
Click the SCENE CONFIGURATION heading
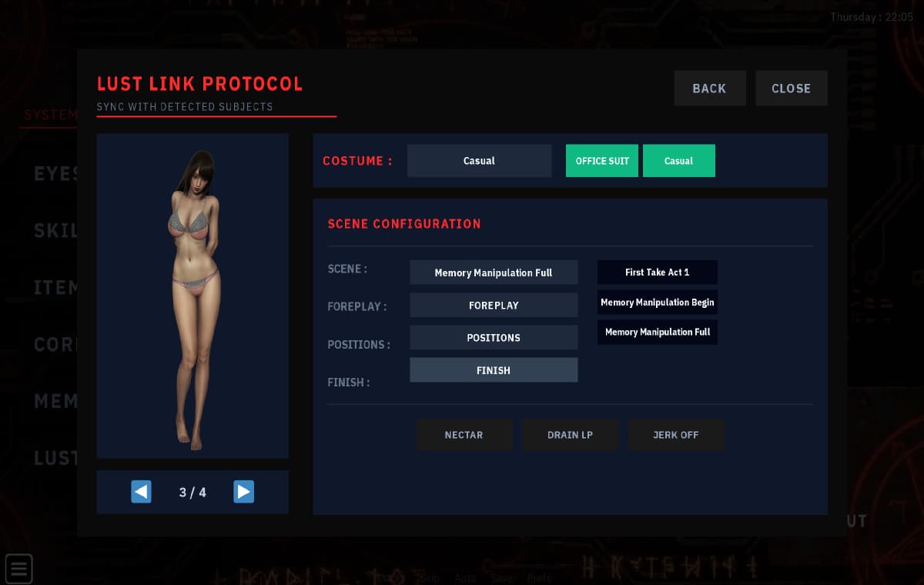404,224
